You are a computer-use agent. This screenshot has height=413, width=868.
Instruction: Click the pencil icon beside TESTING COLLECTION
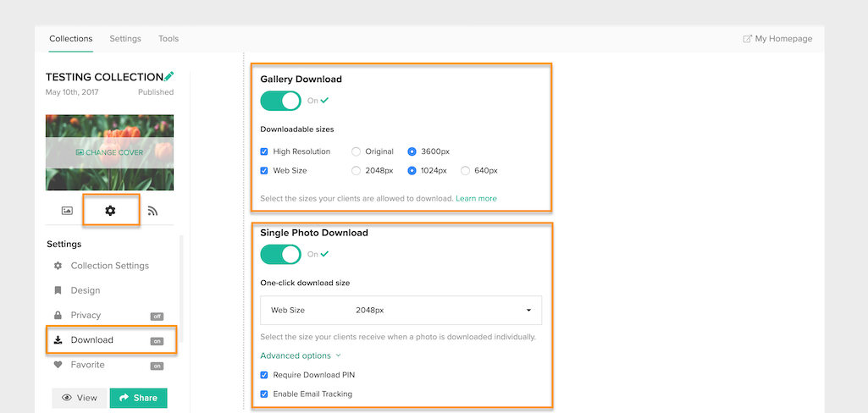(169, 76)
